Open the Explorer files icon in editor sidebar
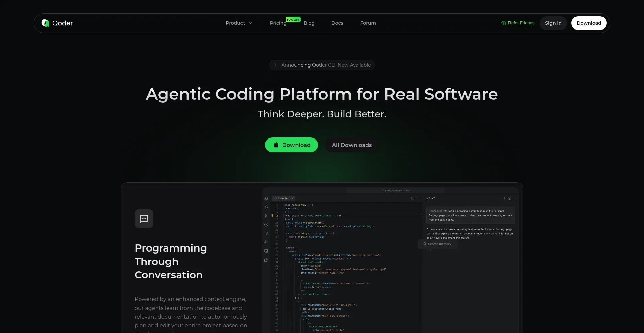 [x=266, y=199]
